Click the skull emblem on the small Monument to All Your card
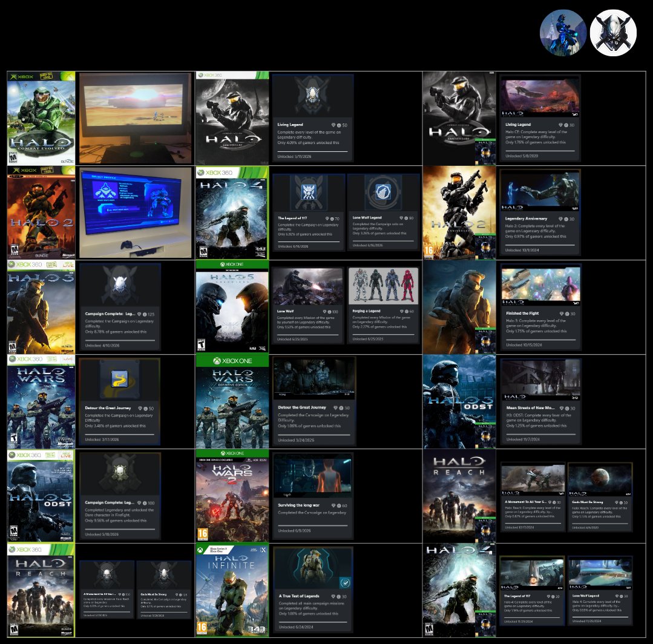Viewport: 653px width, 644px height. click(x=107, y=575)
